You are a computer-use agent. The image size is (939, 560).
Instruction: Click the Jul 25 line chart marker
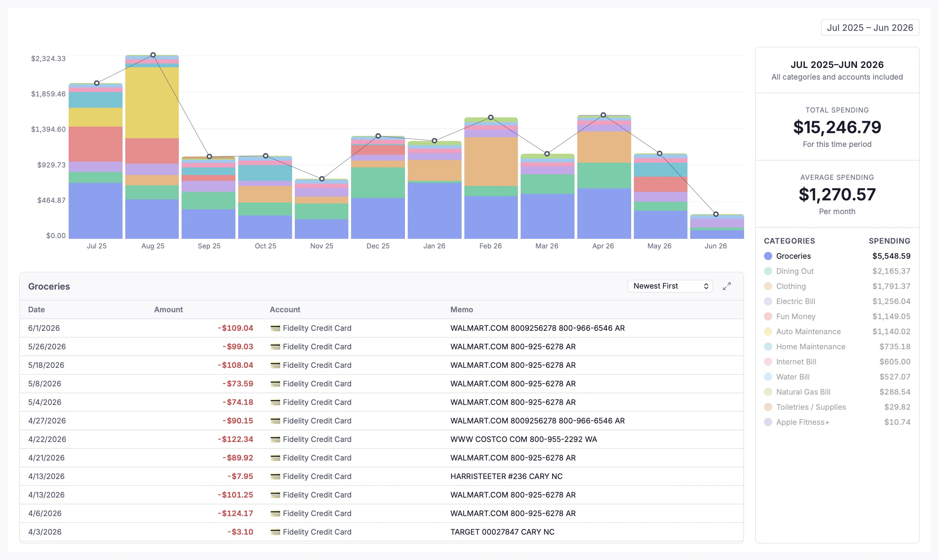(97, 83)
